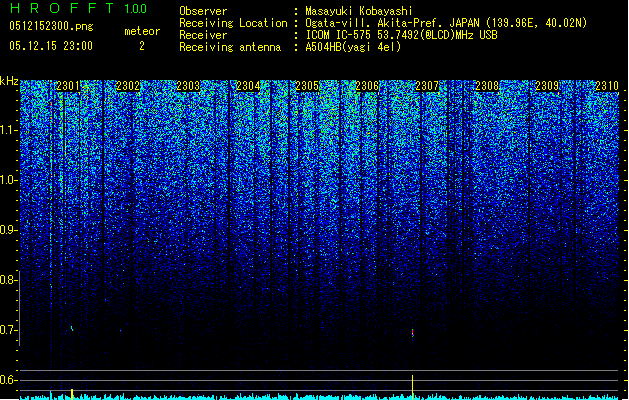Click the 2310 time marker

(607, 86)
